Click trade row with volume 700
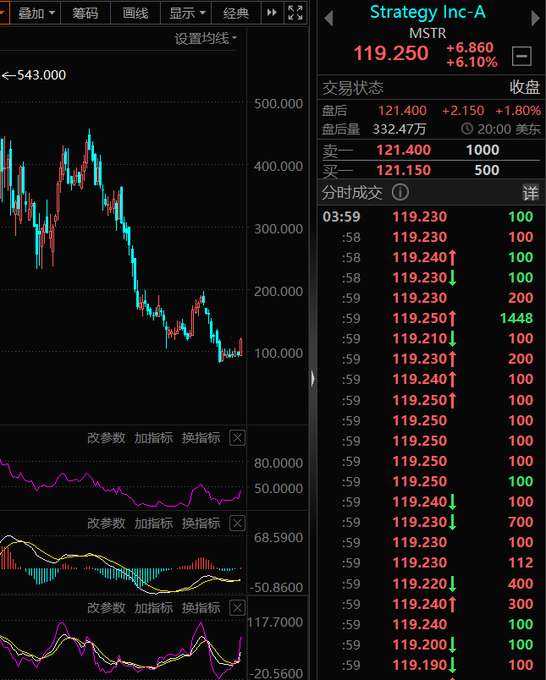 point(432,522)
